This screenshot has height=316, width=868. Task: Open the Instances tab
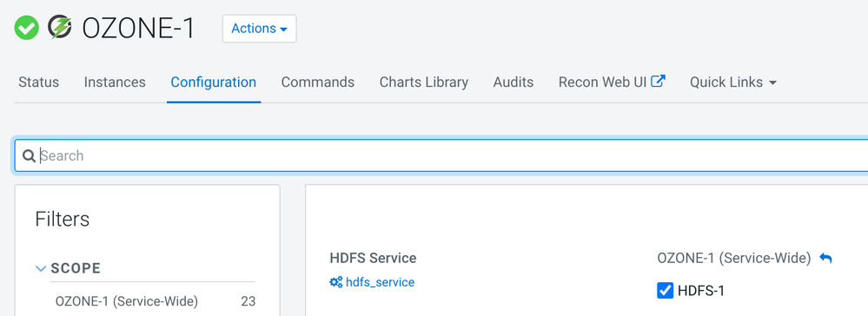coord(115,82)
